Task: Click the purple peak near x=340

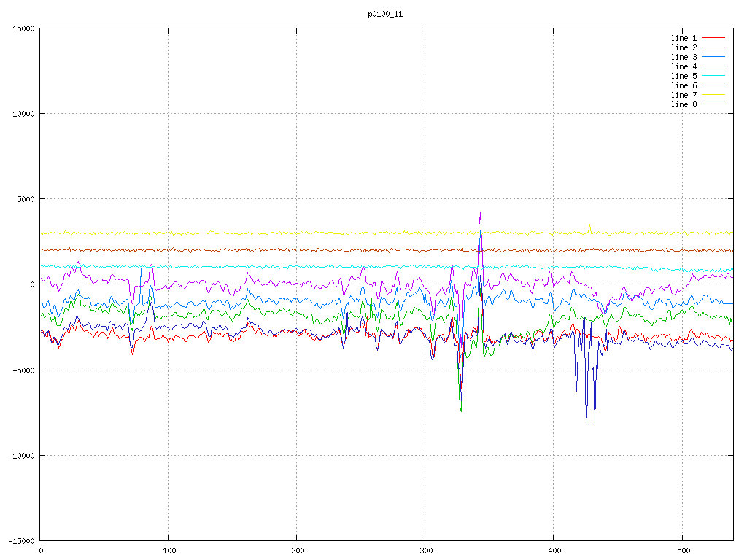Action: (x=480, y=214)
